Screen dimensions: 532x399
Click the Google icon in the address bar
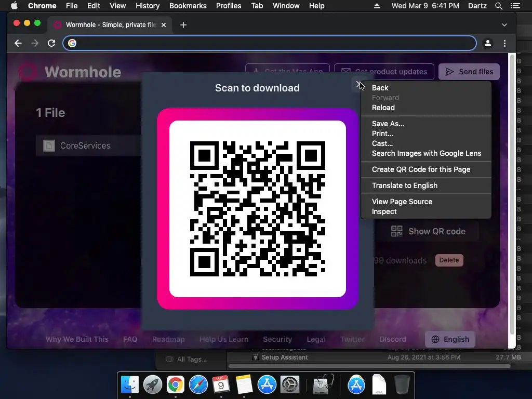point(72,43)
